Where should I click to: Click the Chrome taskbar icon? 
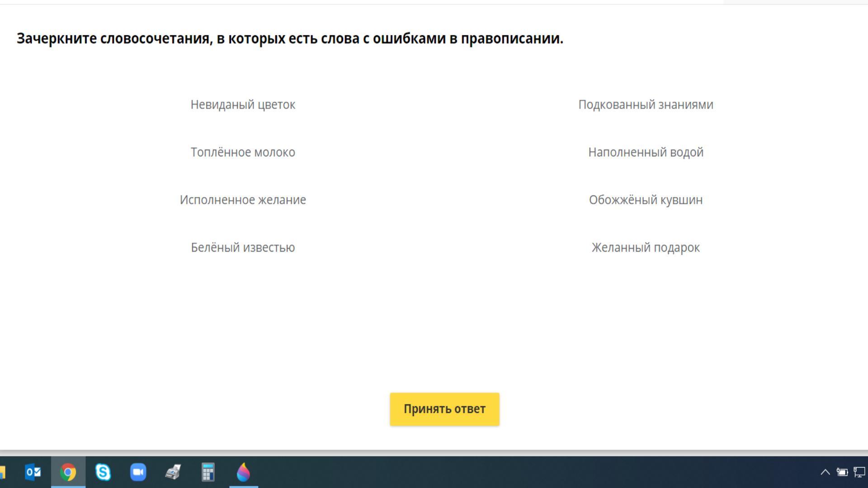pos(68,472)
